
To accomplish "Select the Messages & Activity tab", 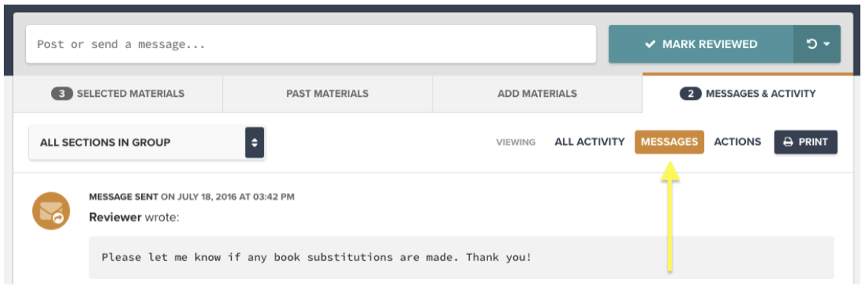I will click(x=748, y=94).
